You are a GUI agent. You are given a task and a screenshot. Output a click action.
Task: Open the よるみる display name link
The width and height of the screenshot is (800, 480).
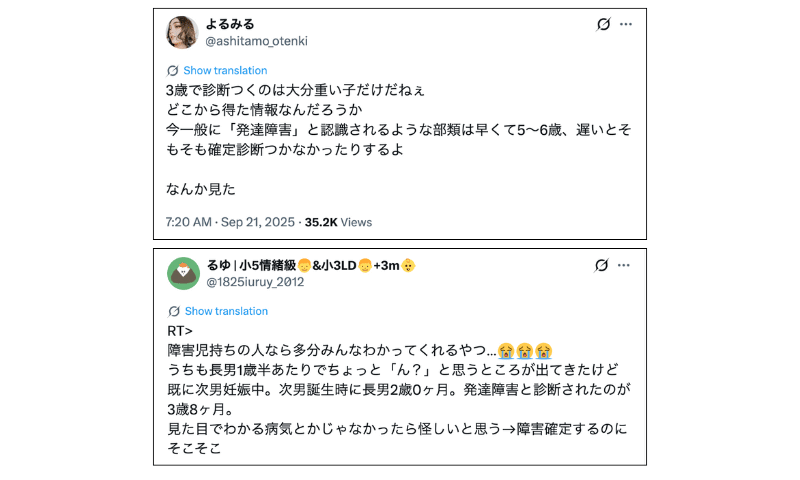tap(230, 24)
